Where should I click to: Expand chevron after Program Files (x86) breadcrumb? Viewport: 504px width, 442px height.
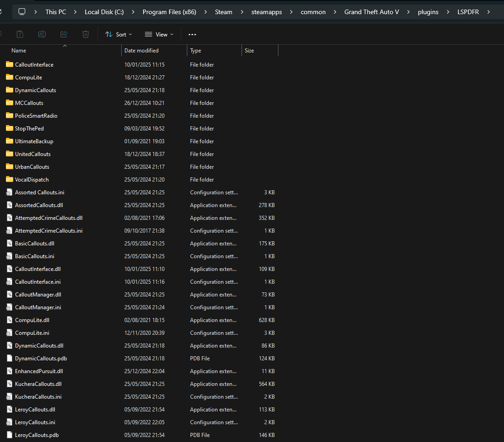[206, 12]
